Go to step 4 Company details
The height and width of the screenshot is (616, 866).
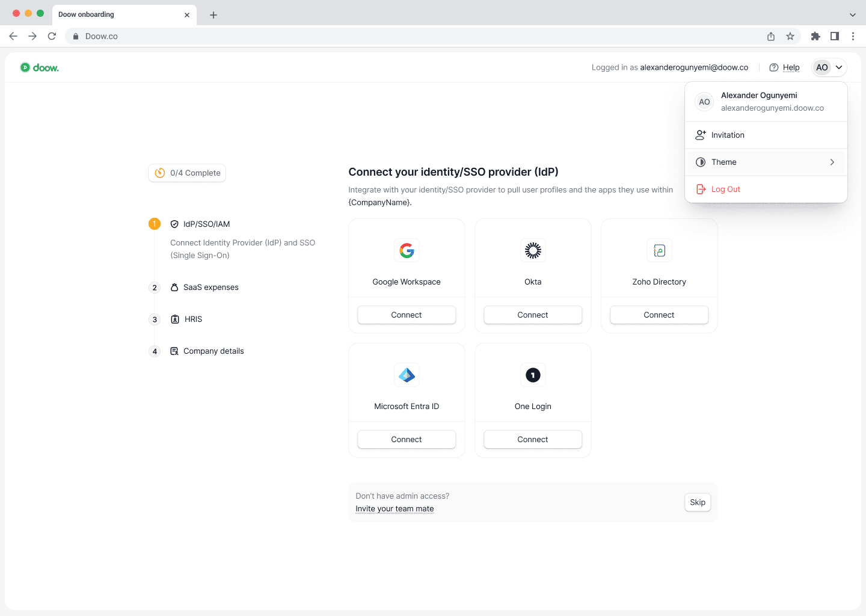(196, 351)
